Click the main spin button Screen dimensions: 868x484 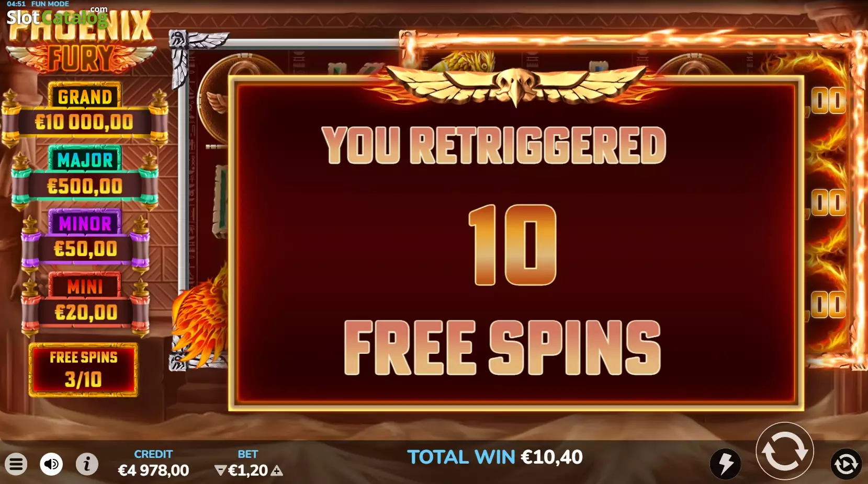coord(785,451)
